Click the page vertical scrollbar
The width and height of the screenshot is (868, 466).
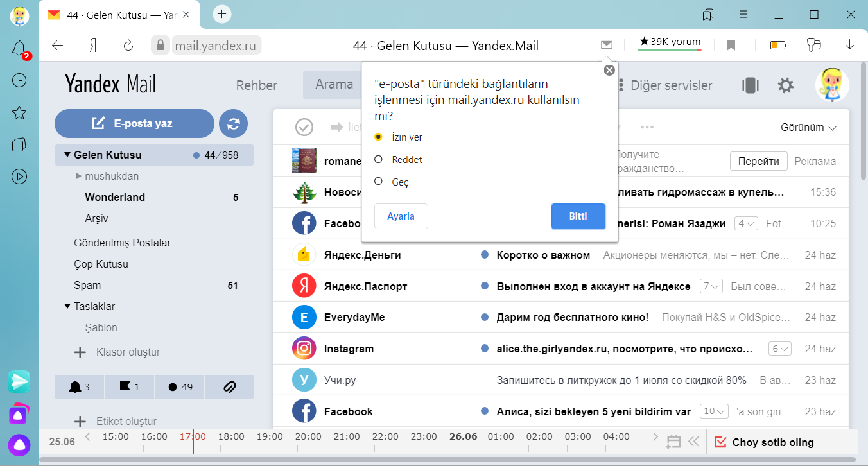[x=863, y=122]
